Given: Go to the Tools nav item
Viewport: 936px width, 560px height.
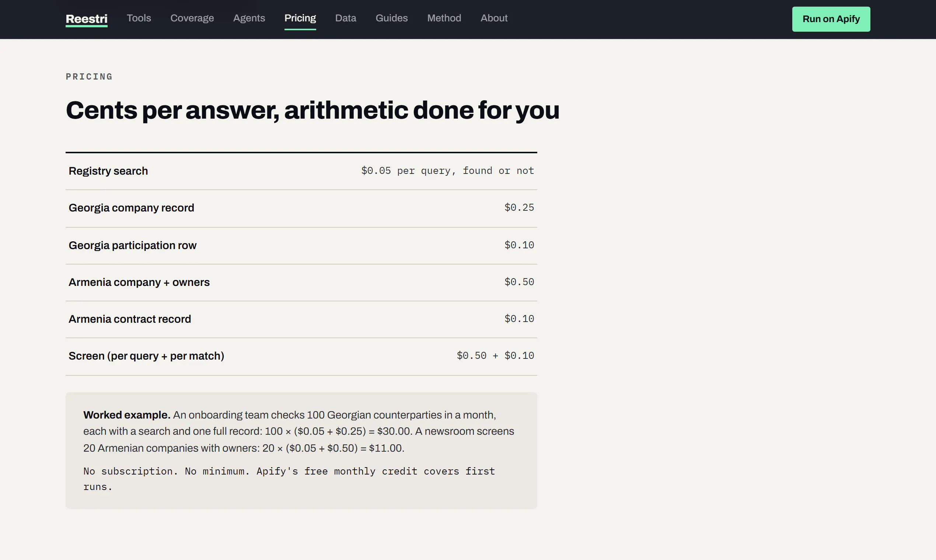Looking at the screenshot, I should pyautogui.click(x=139, y=18).
